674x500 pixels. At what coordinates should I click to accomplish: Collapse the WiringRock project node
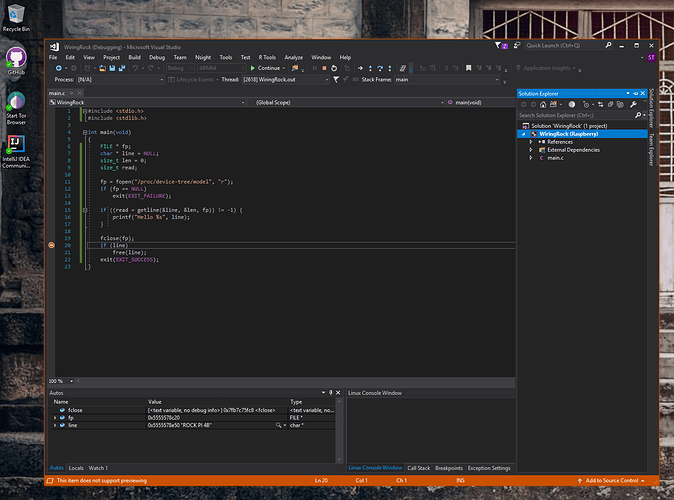524,134
